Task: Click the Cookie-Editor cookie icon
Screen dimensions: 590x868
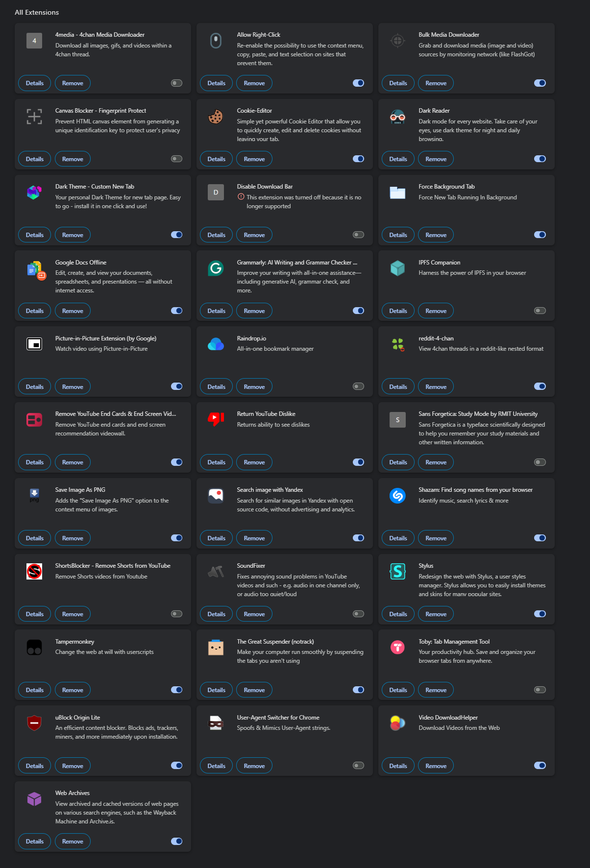Action: [216, 117]
